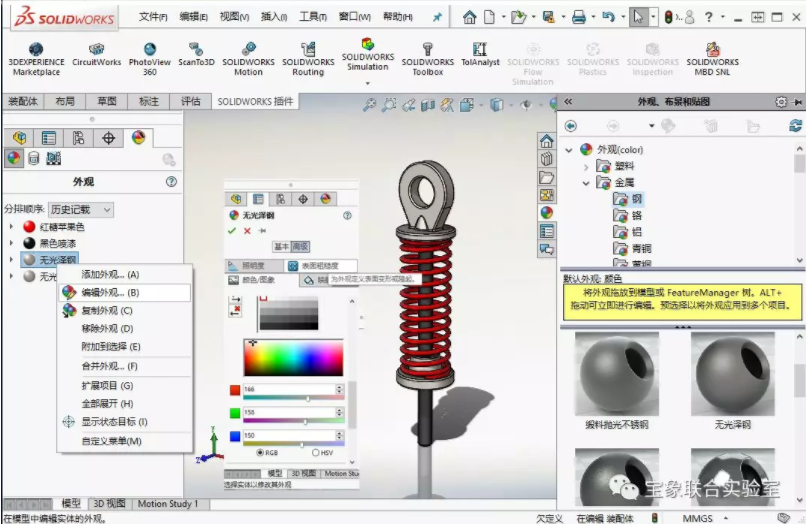Image resolution: width=806 pixels, height=526 pixels.
Task: Switch to the 评估 tab
Action: coord(191,101)
